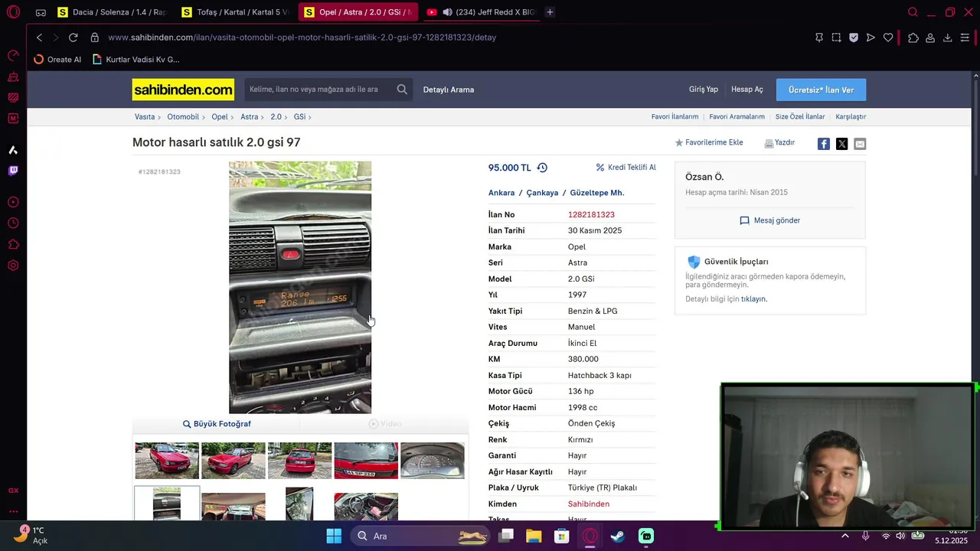The image size is (980, 551).
Task: Click the tab search magnifier icon
Action: click(x=913, y=12)
